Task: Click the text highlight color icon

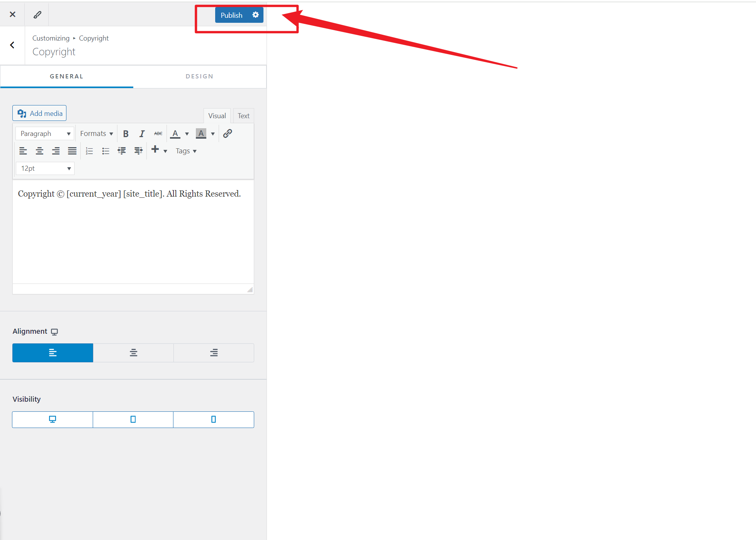Action: [200, 134]
